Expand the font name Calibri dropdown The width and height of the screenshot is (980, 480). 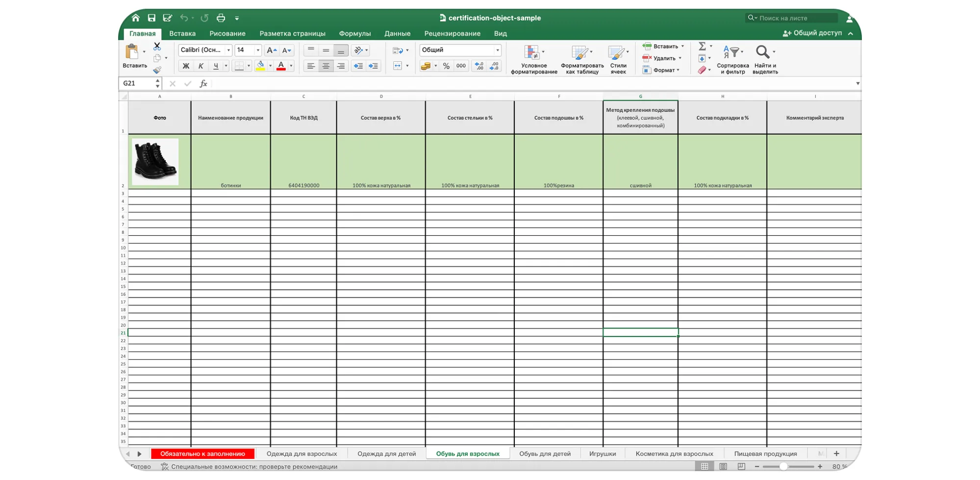[228, 50]
